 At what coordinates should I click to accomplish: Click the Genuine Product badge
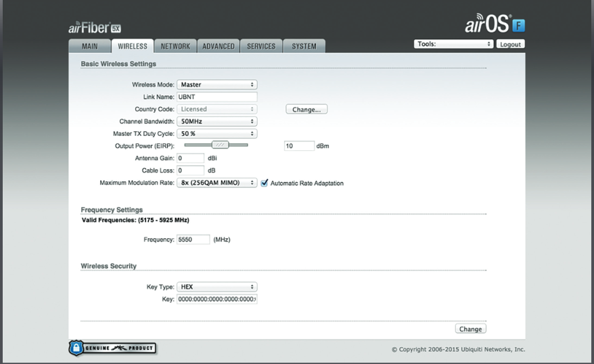[x=112, y=348]
